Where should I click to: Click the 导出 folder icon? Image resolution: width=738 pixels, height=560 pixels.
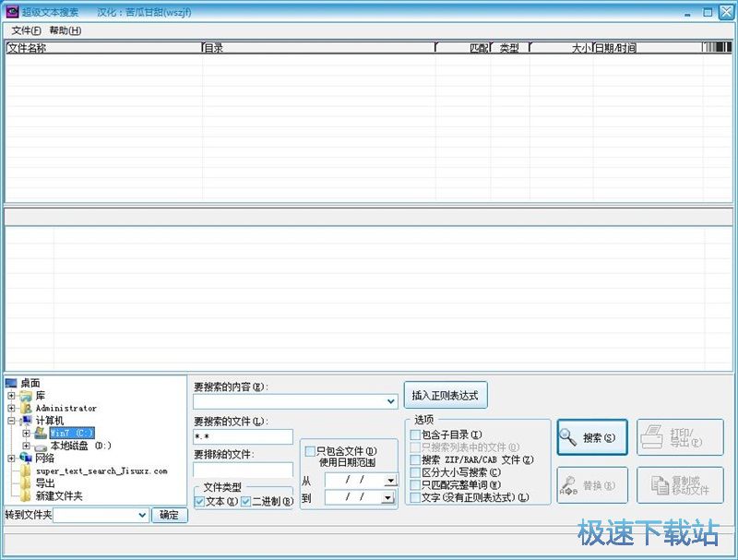26,483
